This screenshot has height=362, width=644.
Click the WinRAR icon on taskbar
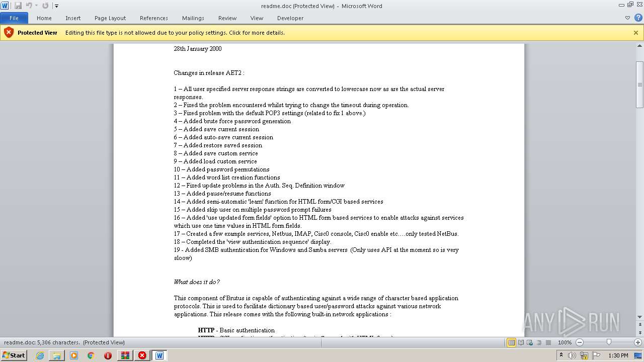(x=125, y=355)
